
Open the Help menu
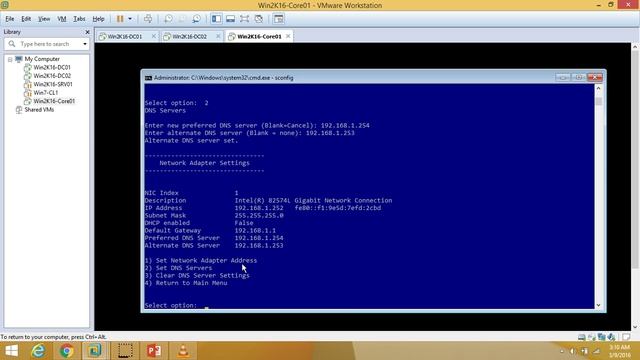(x=98, y=19)
